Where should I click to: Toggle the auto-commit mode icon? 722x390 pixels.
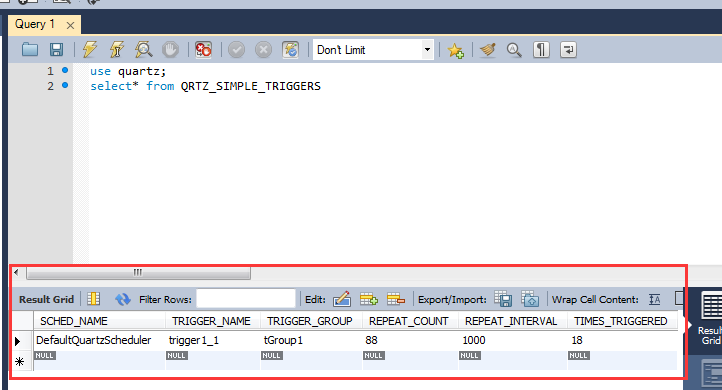[291, 49]
